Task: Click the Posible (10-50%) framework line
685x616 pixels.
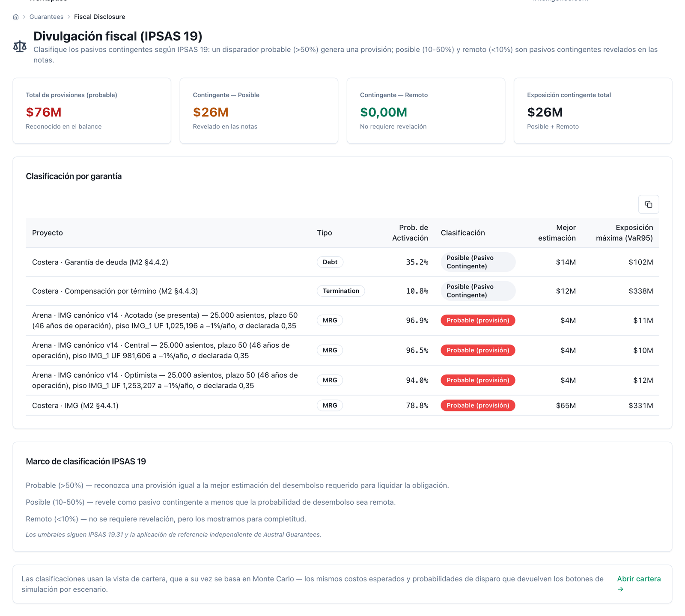Action: 211,502
